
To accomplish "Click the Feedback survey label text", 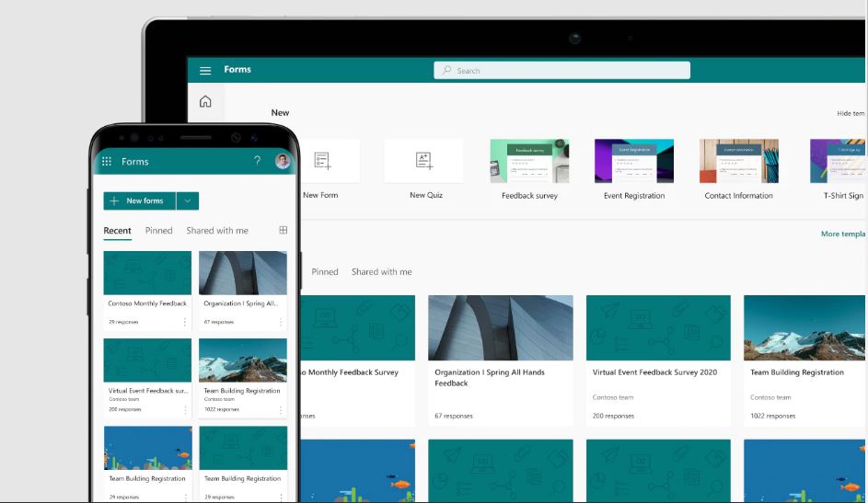I will (x=530, y=196).
